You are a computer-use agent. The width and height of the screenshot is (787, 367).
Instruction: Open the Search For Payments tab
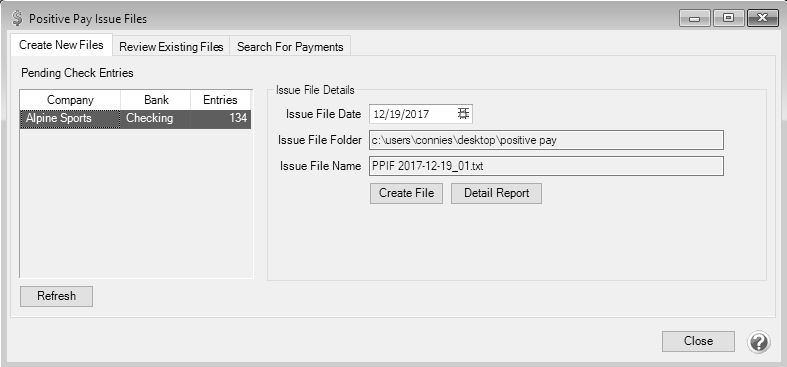pos(290,47)
